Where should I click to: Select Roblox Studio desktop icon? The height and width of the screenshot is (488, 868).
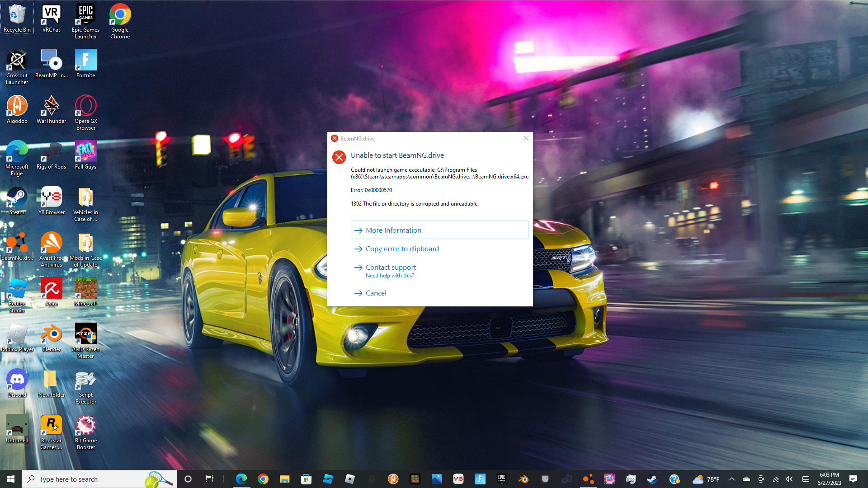click(17, 295)
